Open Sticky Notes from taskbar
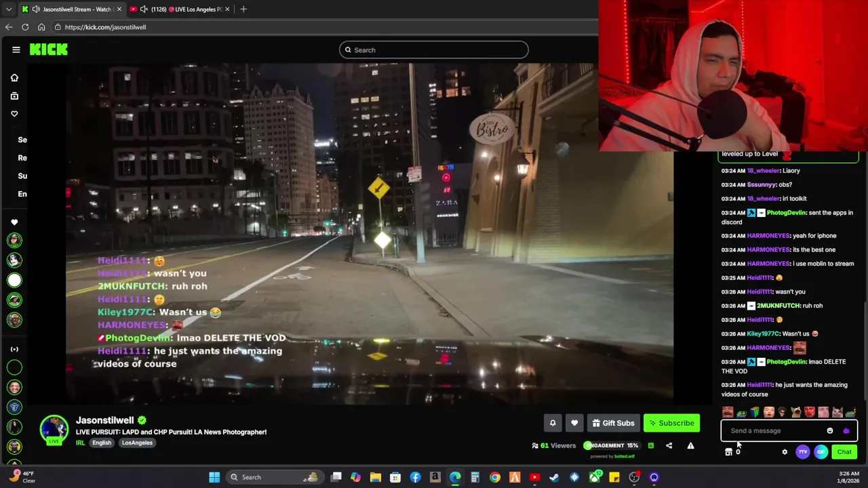The width and height of the screenshot is (868, 488). pyautogui.click(x=614, y=477)
